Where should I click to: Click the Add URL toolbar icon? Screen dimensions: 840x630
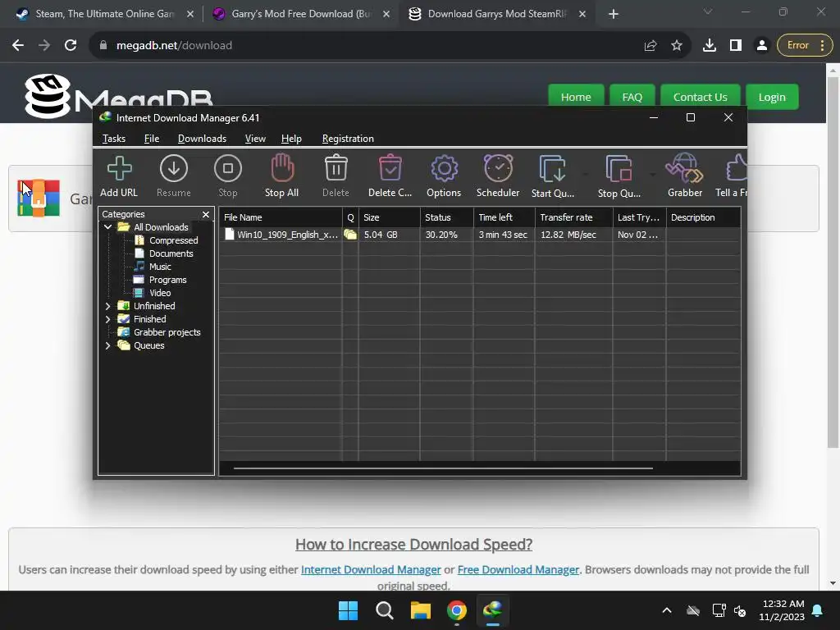pos(119,176)
